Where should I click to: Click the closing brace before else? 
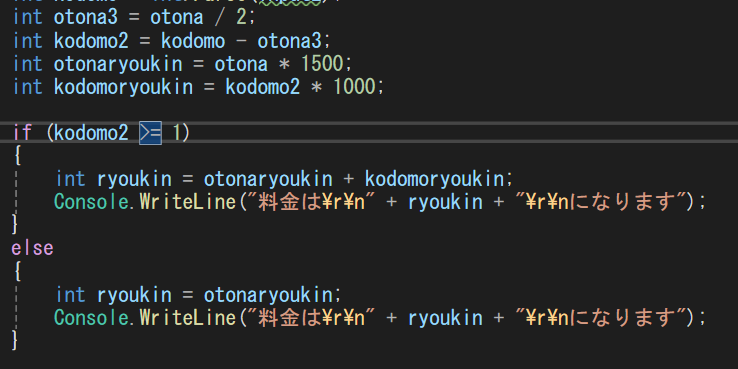15,224
